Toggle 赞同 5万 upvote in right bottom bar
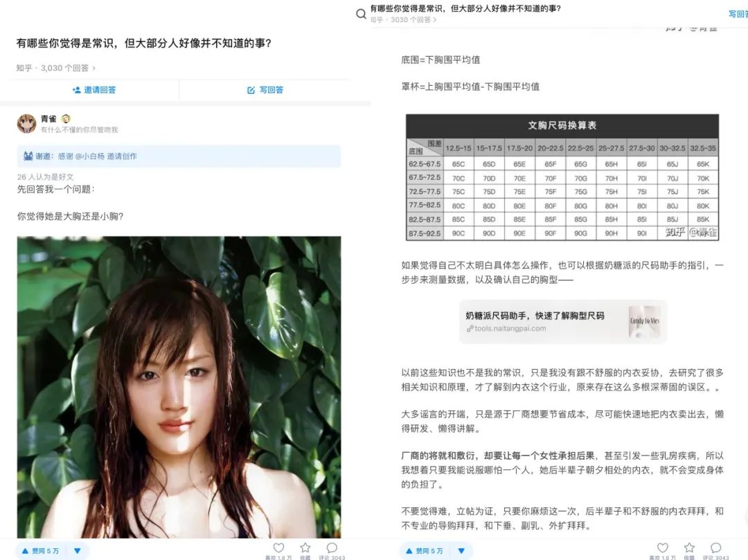 [425, 551]
